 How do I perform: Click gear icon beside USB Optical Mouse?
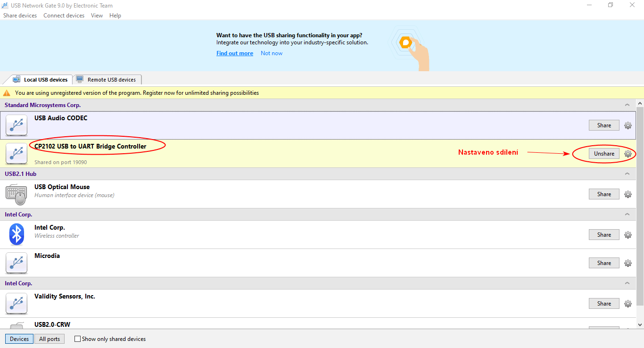click(x=628, y=194)
